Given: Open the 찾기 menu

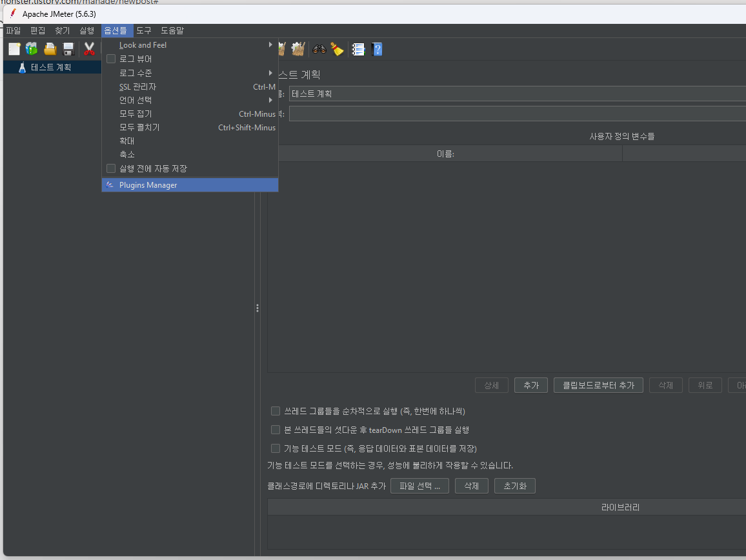Looking at the screenshot, I should pyautogui.click(x=63, y=30).
